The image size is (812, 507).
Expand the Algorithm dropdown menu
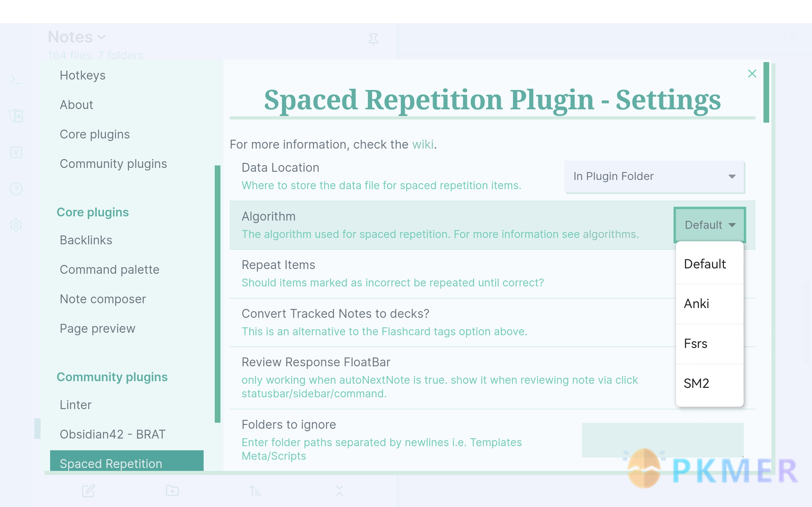[x=710, y=224]
